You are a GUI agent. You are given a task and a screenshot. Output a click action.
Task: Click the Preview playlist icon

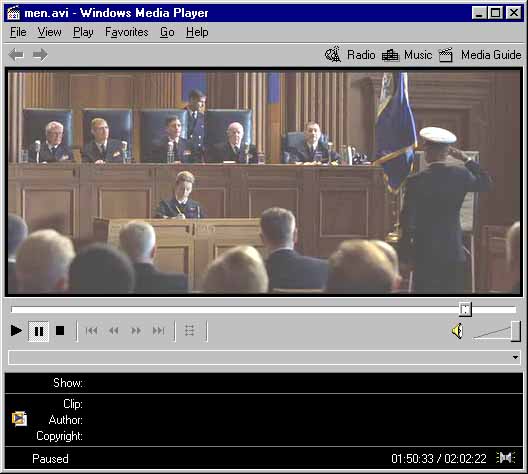190,331
